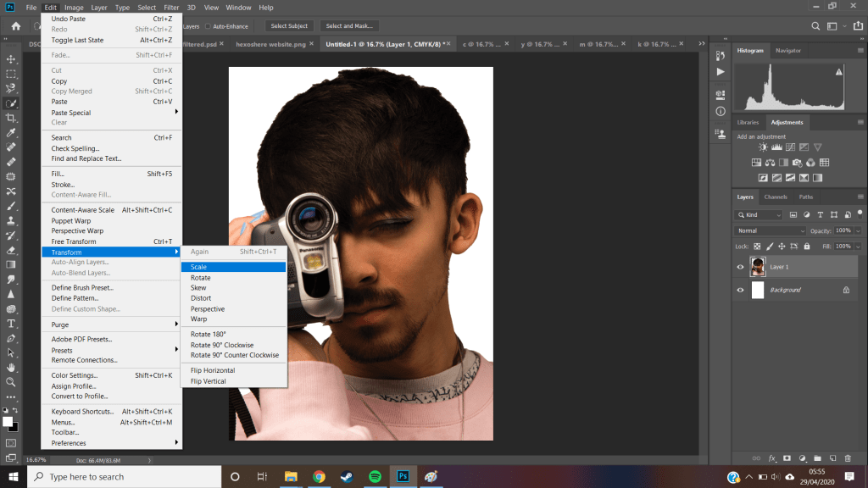
Task: Click the Select and Mask button
Action: pos(348,26)
